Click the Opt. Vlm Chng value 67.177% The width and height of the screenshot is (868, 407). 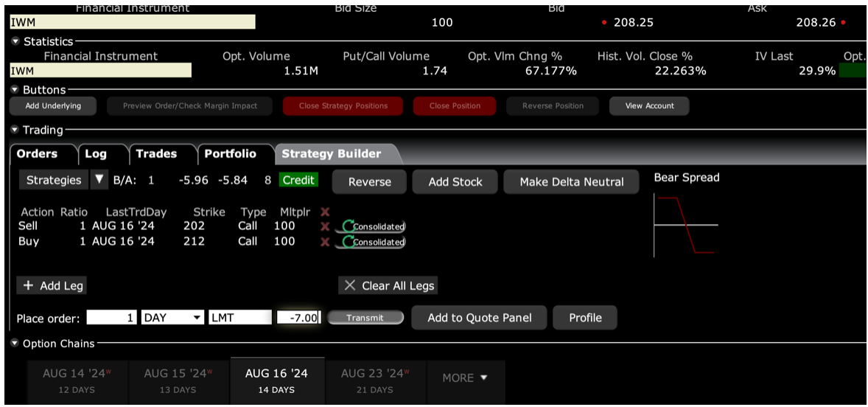click(x=551, y=71)
